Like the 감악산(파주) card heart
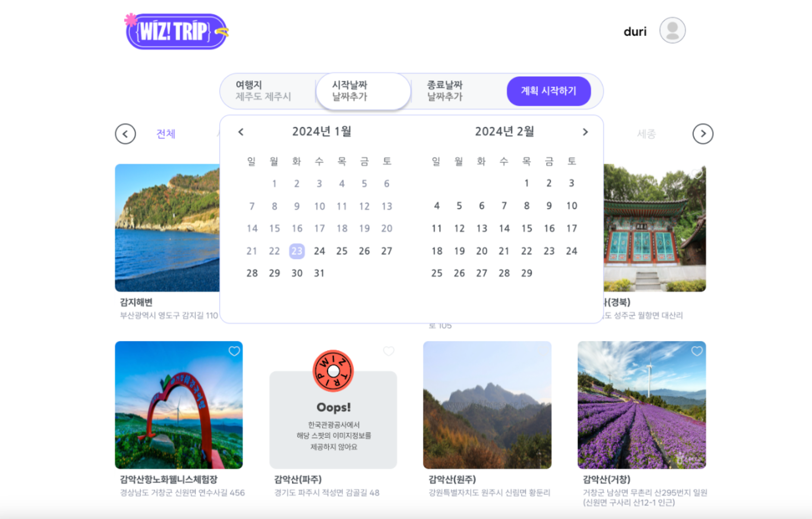This screenshot has height=519, width=812. click(388, 351)
